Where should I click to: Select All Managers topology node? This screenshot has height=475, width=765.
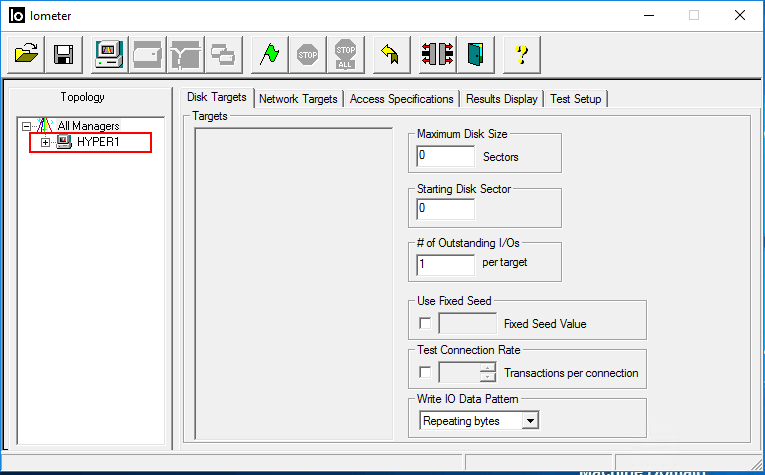[88, 126]
